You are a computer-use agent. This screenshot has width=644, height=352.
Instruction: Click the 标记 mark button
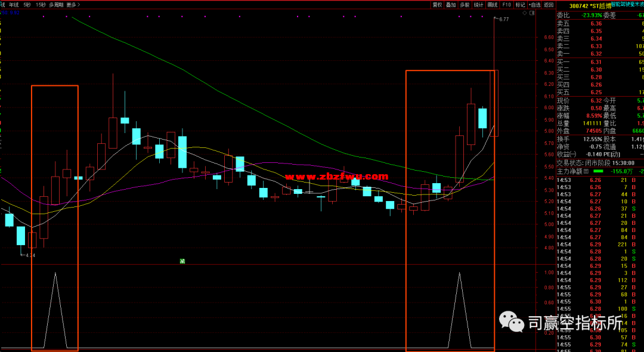point(520,5)
